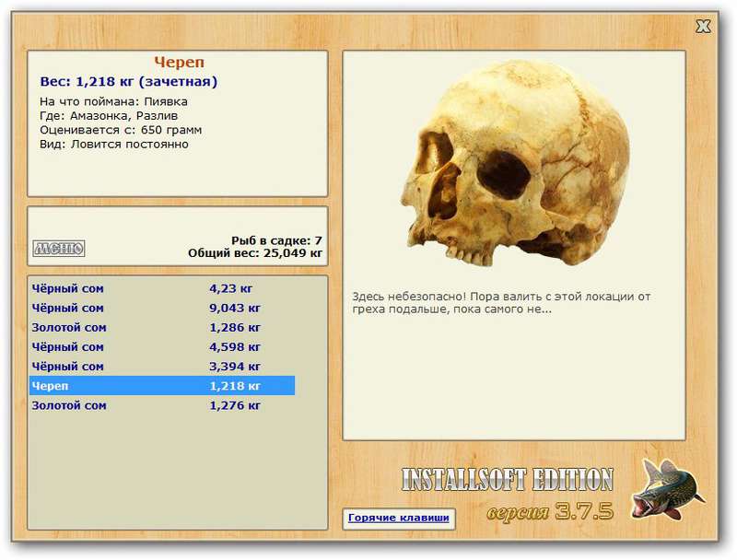The image size is (737, 560).
Task: Click the Рыб в садке count label
Action: point(276,240)
